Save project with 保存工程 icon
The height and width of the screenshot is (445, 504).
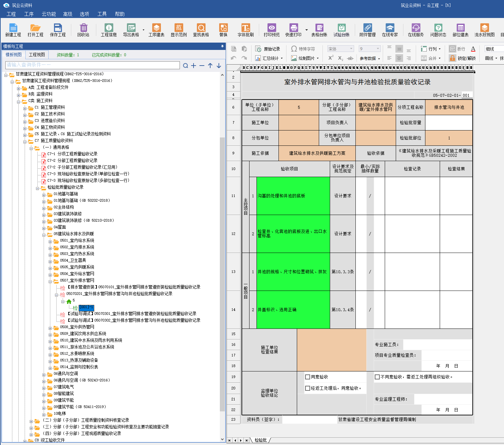pyautogui.click(x=58, y=30)
